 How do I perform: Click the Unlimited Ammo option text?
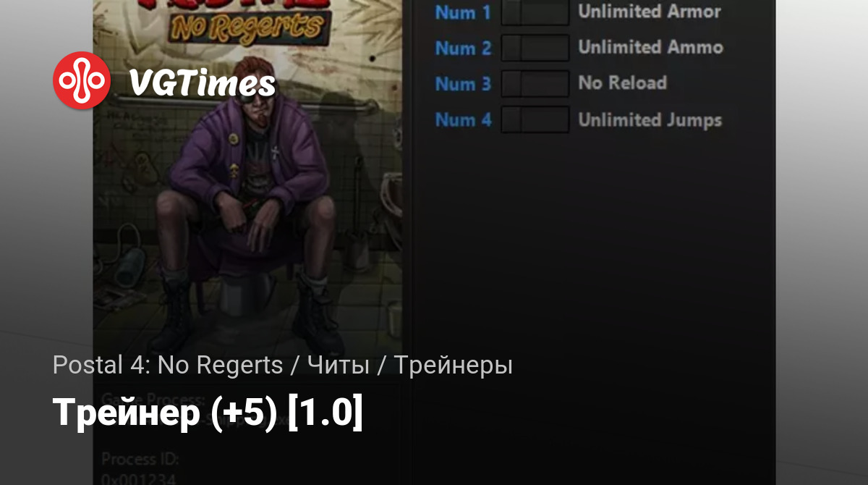coord(650,48)
